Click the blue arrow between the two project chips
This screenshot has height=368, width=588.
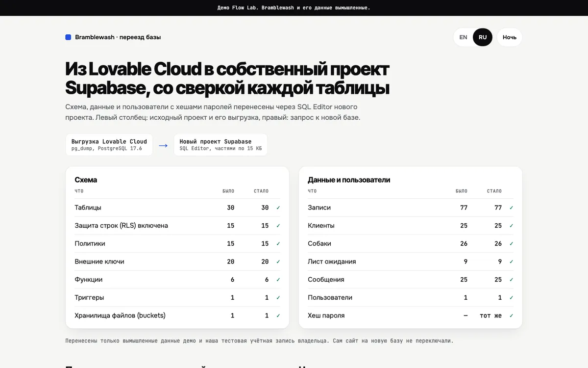click(x=163, y=145)
